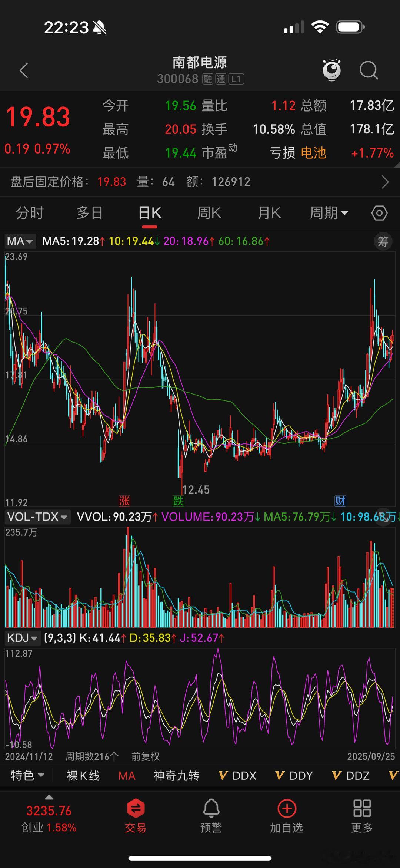Screen dimensions: 400x868
Task: Tap the 量比 1.12 value
Action: [x=283, y=106]
